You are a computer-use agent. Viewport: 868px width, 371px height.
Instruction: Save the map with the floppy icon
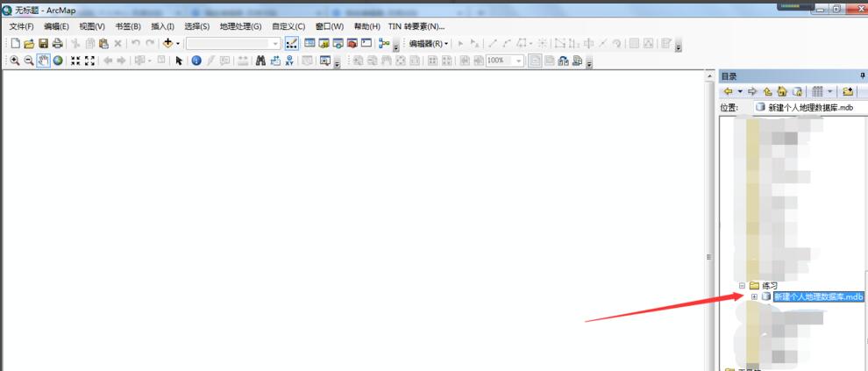(x=43, y=43)
